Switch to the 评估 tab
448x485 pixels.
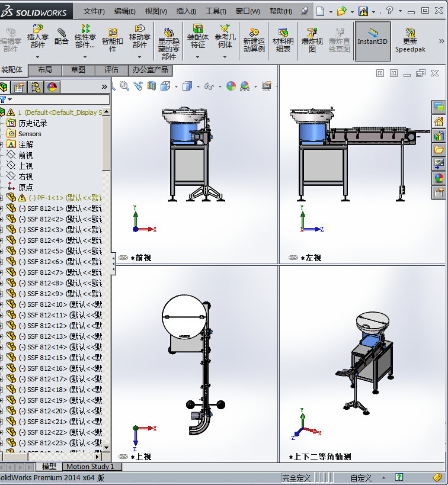coord(111,70)
